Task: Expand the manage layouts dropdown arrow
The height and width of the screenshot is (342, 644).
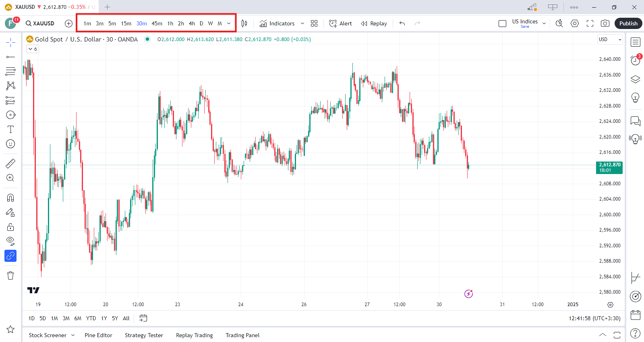Action: pyautogui.click(x=544, y=23)
